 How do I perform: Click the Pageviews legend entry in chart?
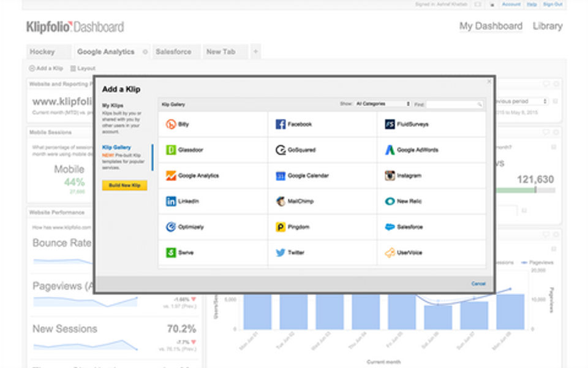[x=537, y=263]
